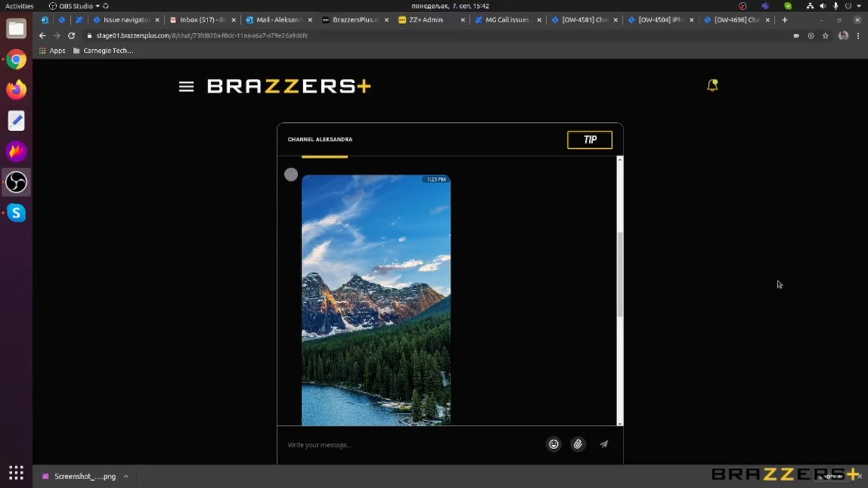Reload the page with browser refresh icon
Viewport: 868px width, 488px height.
[x=71, y=35]
